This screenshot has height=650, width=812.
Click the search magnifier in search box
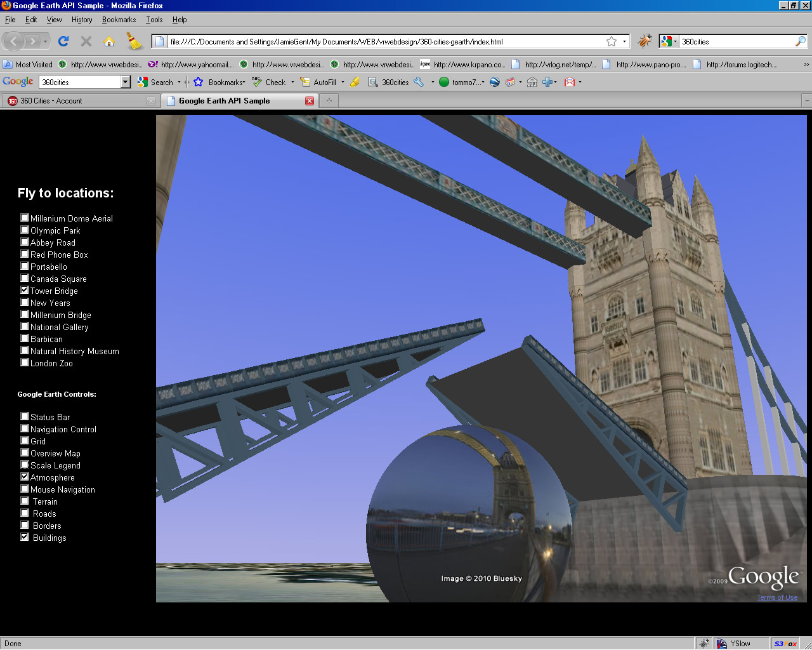point(801,41)
